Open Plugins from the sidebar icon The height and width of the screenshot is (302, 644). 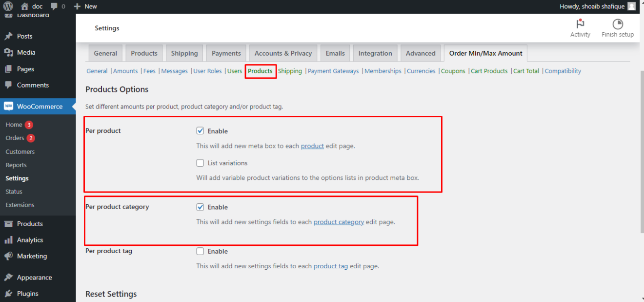(x=9, y=293)
